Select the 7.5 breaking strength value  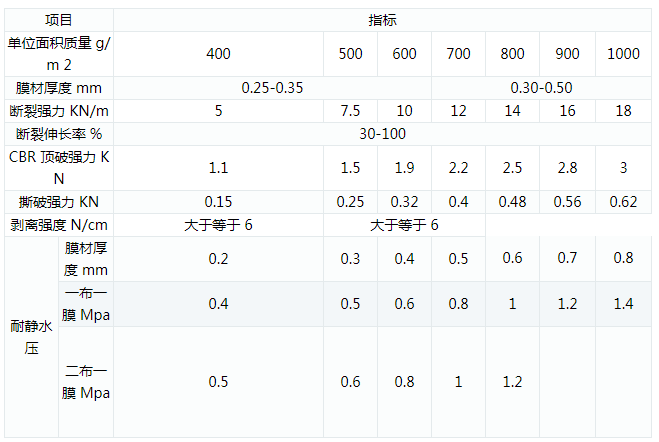(x=350, y=111)
